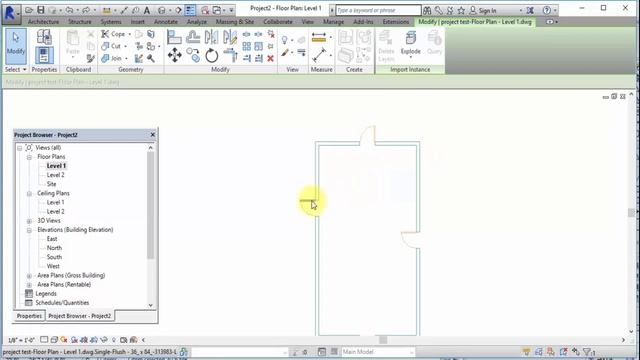The image size is (640, 360).
Task: Activate the Move tool (four arrows)
Action: (174, 55)
